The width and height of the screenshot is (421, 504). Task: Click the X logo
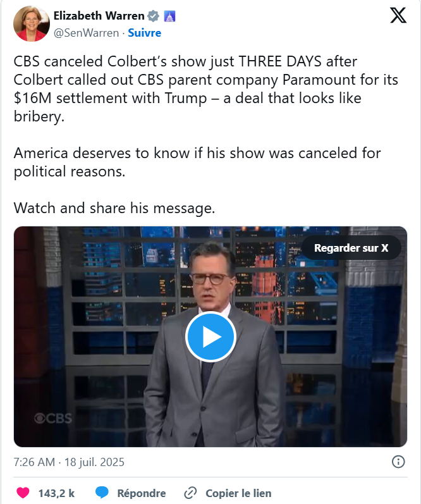pos(398,16)
